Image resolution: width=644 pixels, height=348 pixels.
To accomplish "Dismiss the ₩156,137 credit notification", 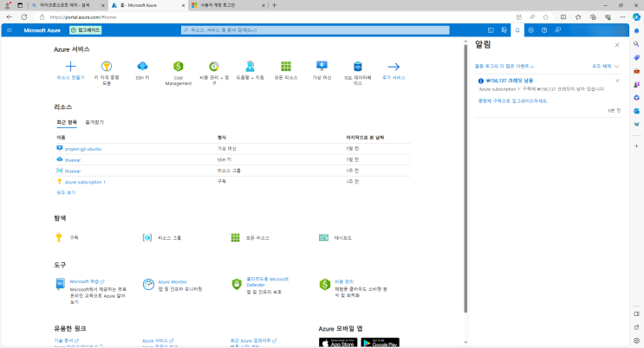I will point(617,81).
